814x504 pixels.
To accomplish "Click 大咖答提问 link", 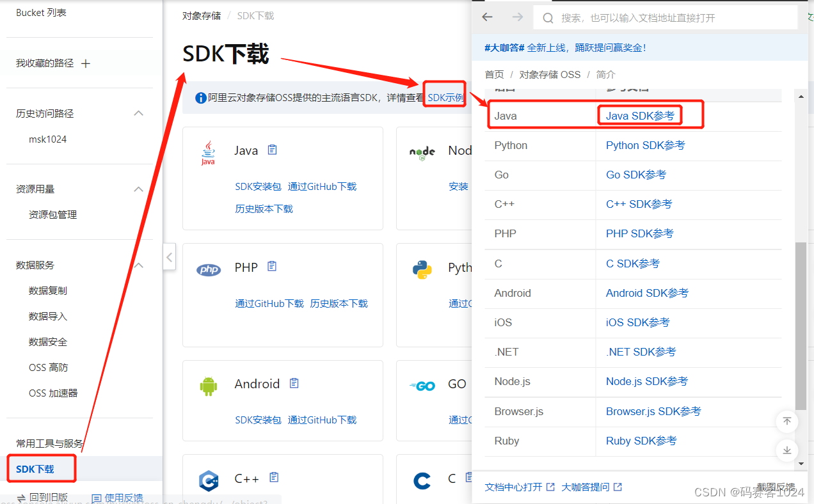I will point(592,487).
